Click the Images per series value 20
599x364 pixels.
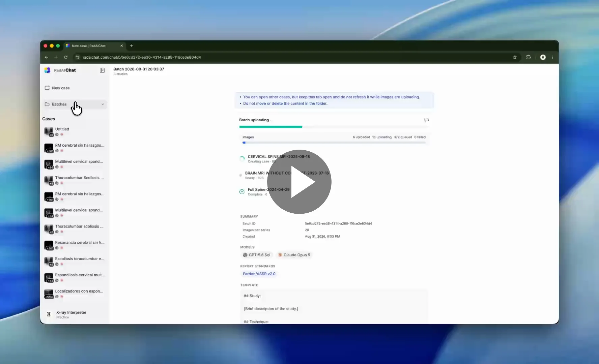point(307,230)
